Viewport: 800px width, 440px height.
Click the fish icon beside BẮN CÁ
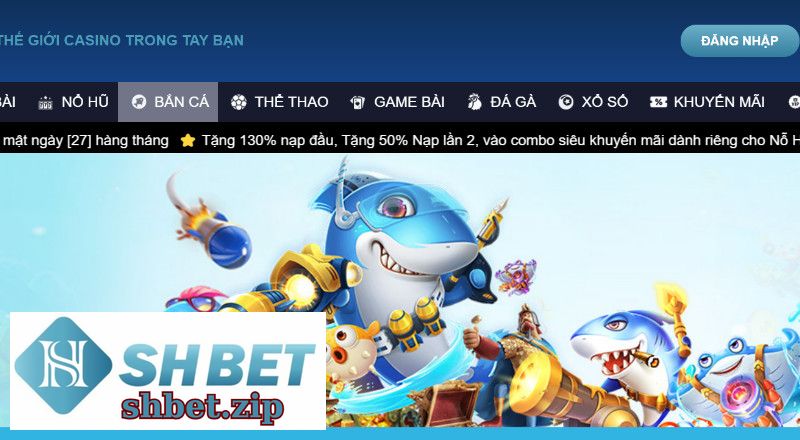[138, 102]
